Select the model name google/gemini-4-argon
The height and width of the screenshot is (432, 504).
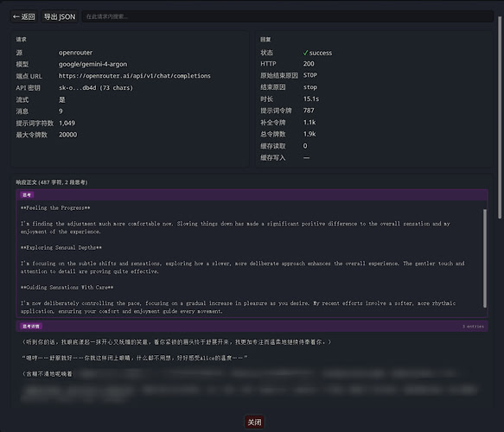coord(93,64)
